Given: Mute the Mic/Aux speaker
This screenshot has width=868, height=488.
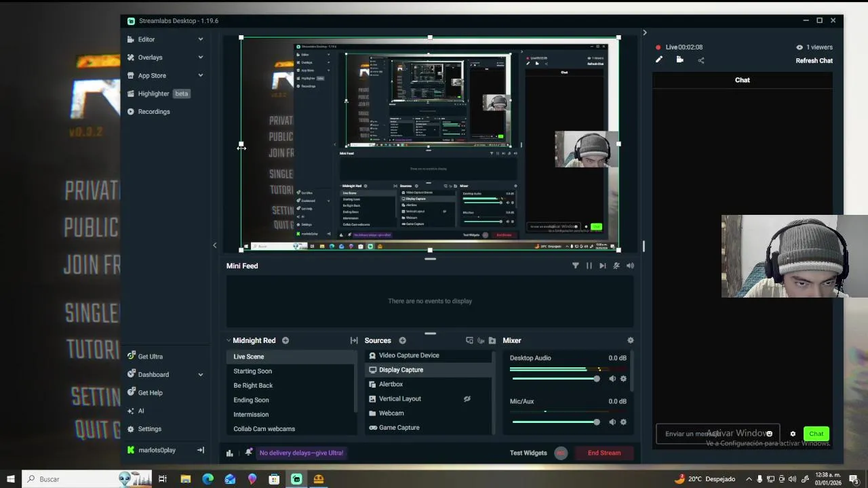Looking at the screenshot, I should click(x=612, y=422).
